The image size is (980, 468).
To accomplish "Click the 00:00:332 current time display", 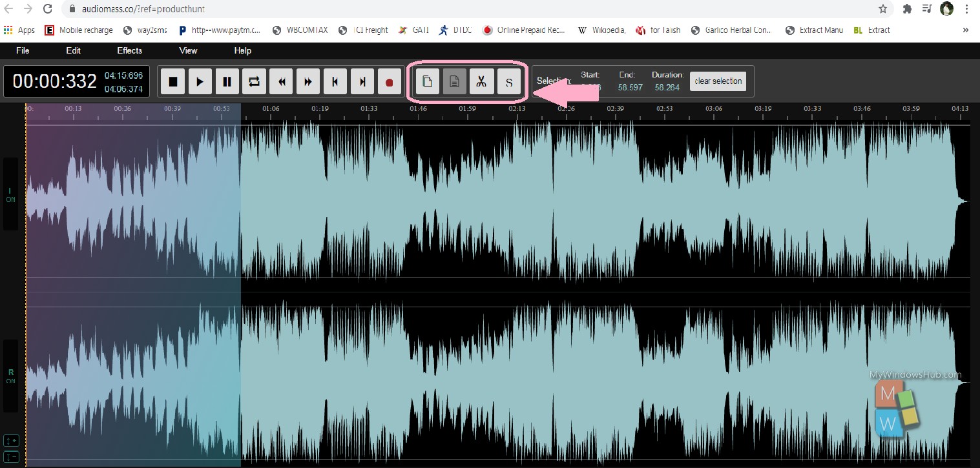I will pos(55,81).
